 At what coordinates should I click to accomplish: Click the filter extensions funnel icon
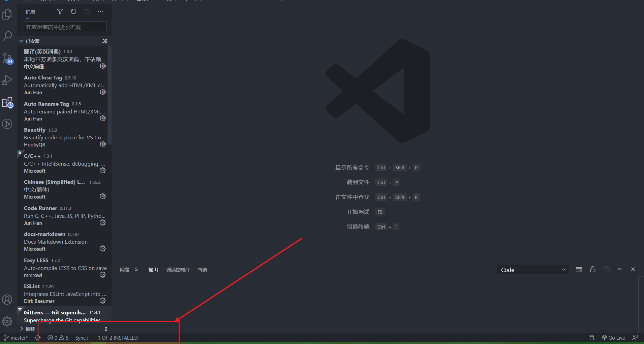(60, 12)
